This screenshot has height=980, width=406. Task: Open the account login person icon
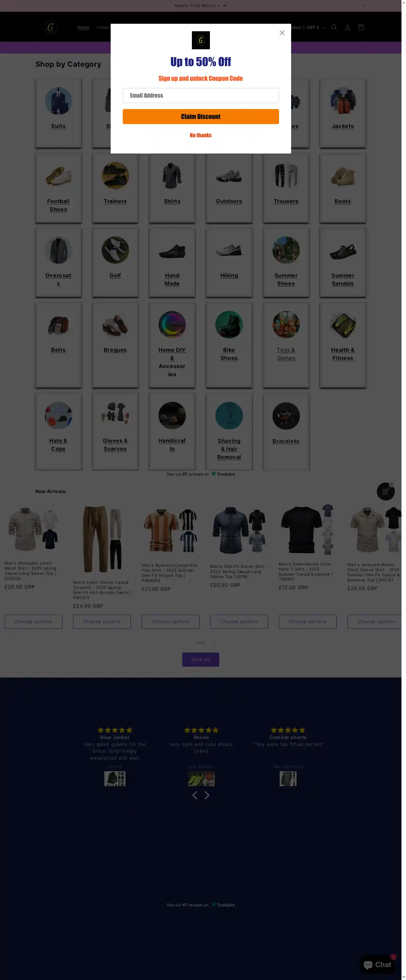point(347,27)
